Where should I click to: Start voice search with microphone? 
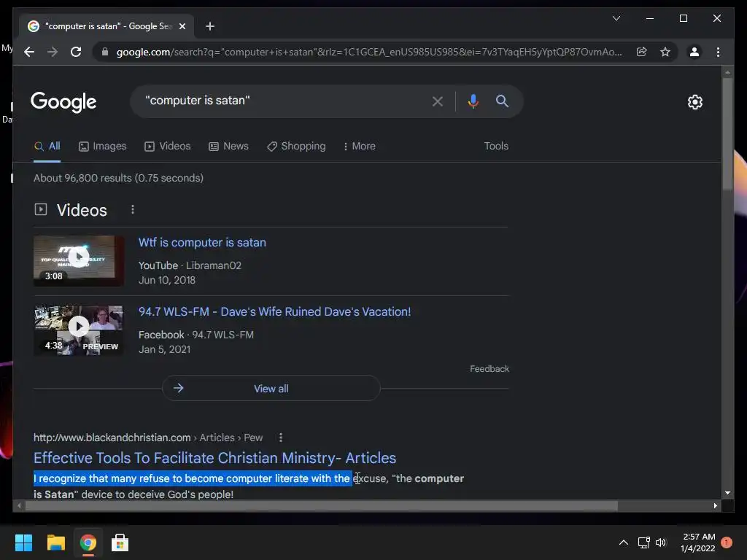point(473,101)
